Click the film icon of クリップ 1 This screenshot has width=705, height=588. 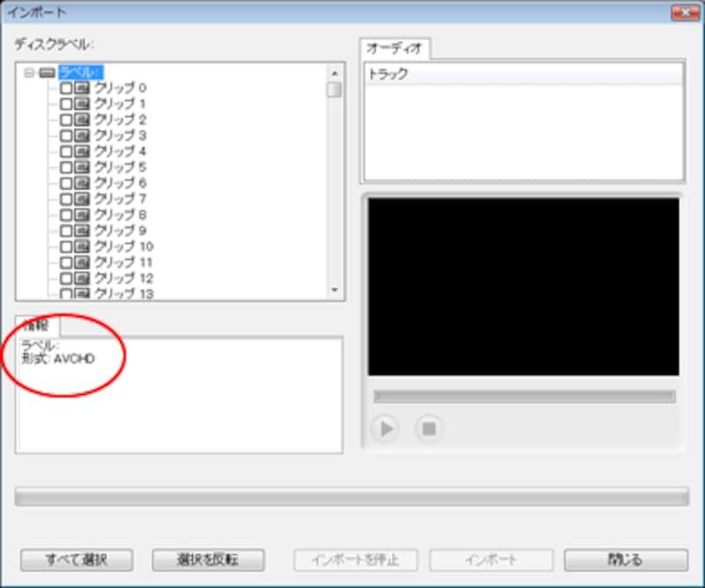[82, 104]
